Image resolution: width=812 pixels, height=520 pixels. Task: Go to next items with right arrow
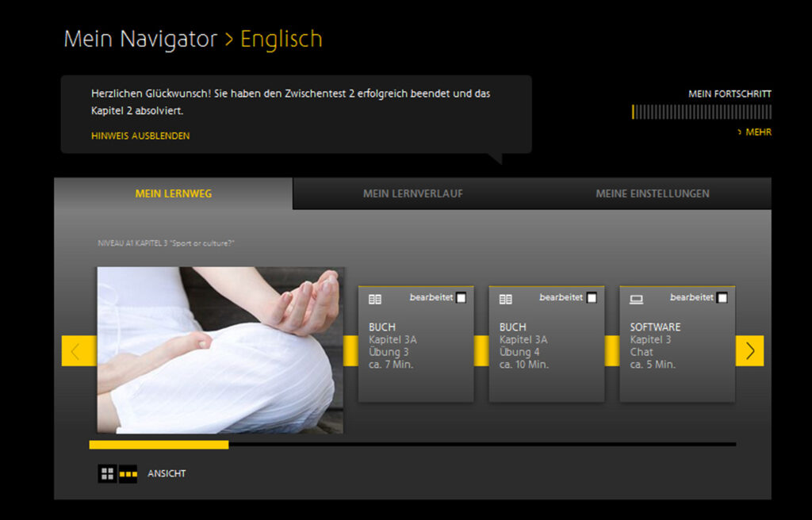749,351
